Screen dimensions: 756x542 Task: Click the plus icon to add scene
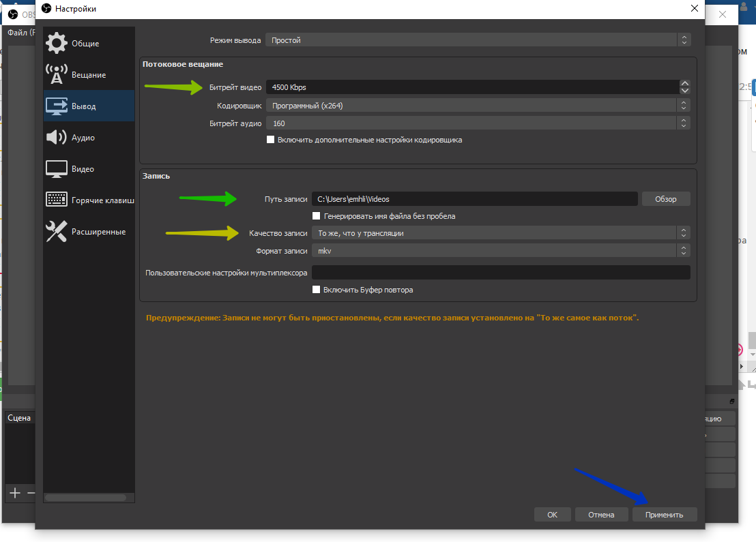coord(14,493)
